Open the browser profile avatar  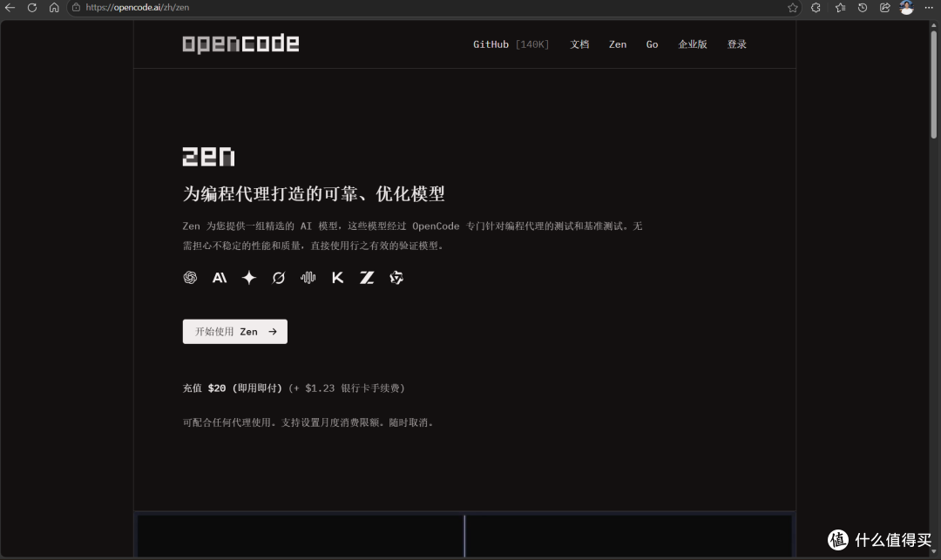coord(907,7)
